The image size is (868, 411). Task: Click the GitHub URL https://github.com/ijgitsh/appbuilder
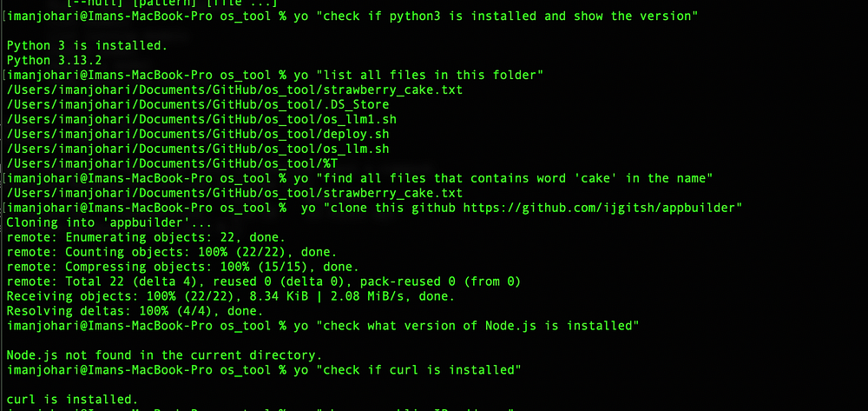click(x=599, y=209)
